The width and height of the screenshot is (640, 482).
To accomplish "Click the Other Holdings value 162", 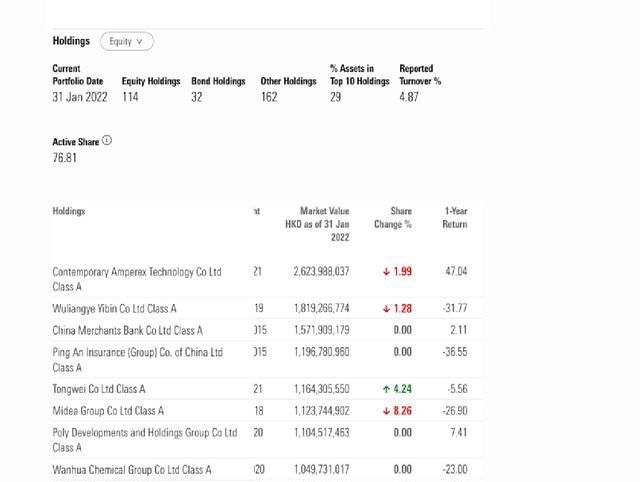I will click(269, 97).
